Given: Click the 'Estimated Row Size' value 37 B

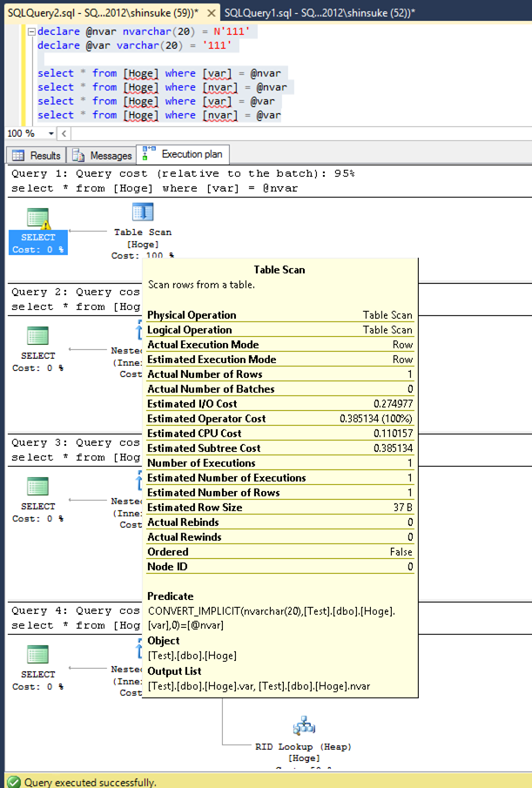Looking at the screenshot, I should (403, 507).
